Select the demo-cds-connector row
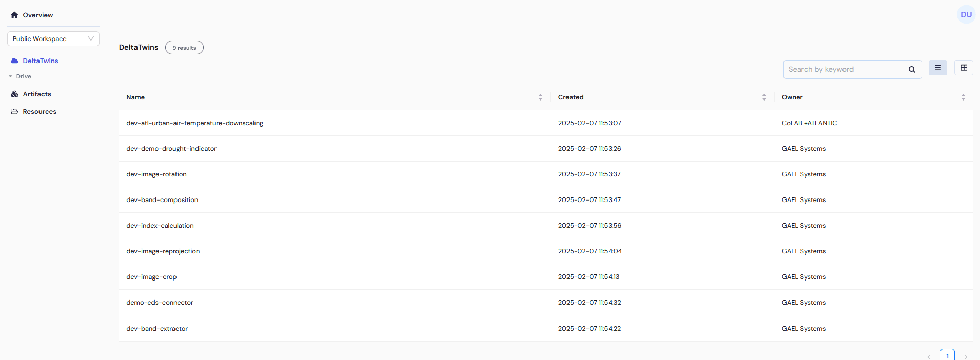Viewport: 980px width, 360px height. tap(160, 303)
